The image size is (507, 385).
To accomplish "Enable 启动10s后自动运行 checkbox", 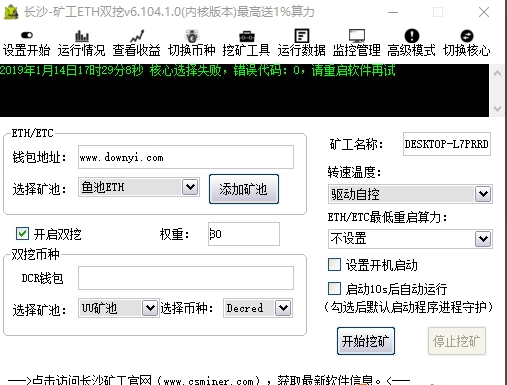I will pos(334,289).
